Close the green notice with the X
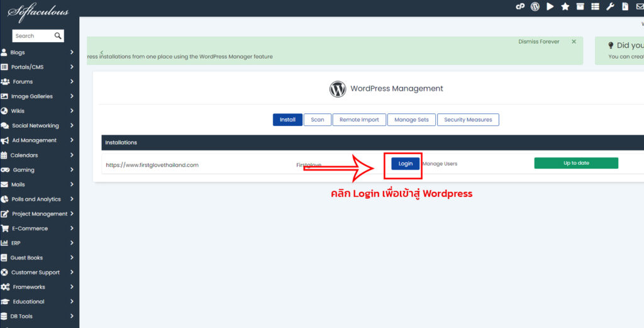 click(574, 42)
